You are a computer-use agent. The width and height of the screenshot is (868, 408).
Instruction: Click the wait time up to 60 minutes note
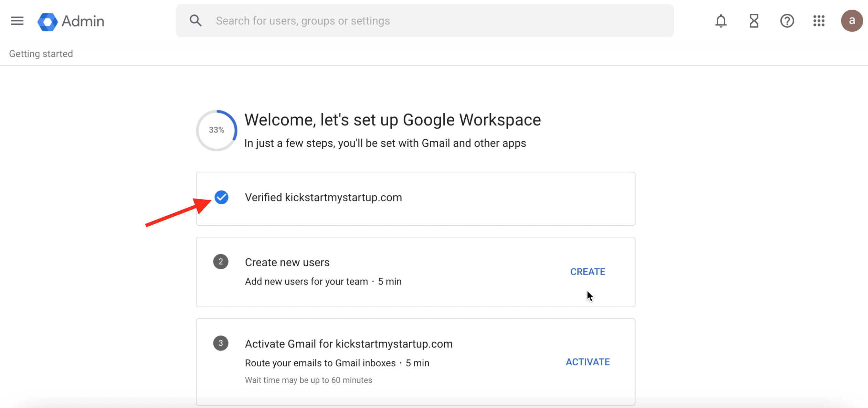coord(308,380)
